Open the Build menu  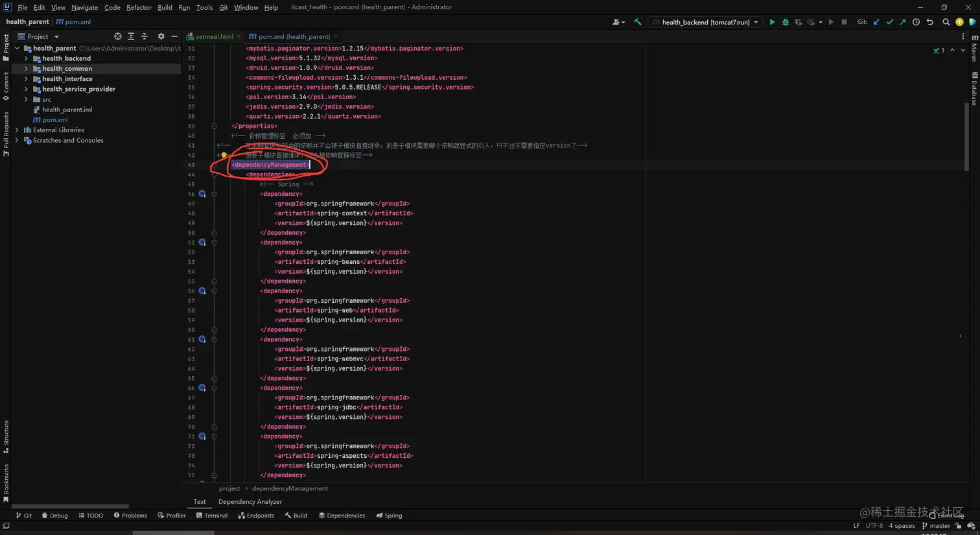click(x=165, y=7)
